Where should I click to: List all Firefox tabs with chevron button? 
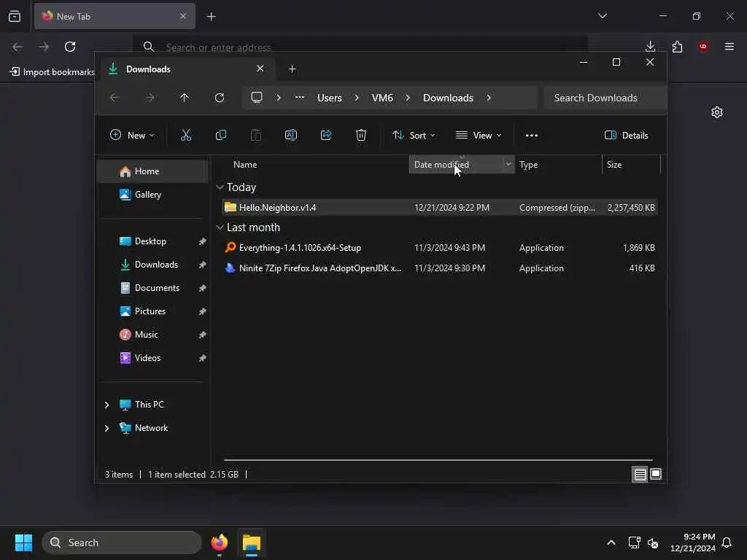pyautogui.click(x=603, y=16)
